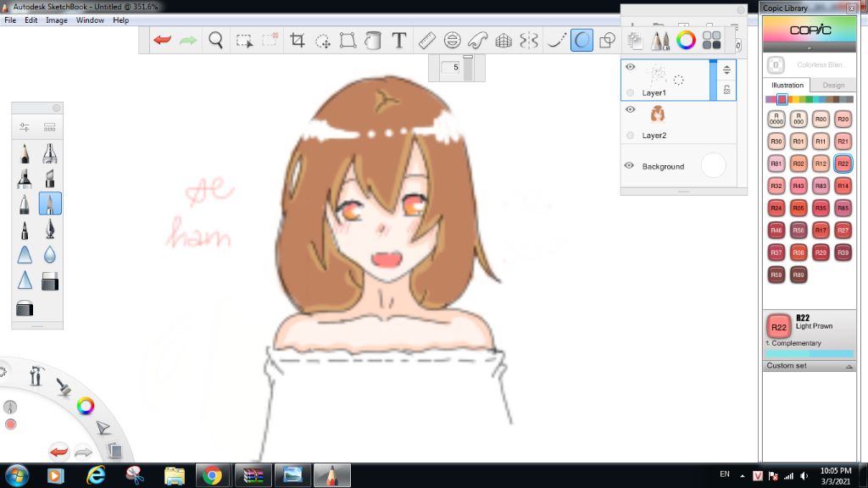Click the red Undo arrow in top toolbar
The image size is (868, 488).
162,40
